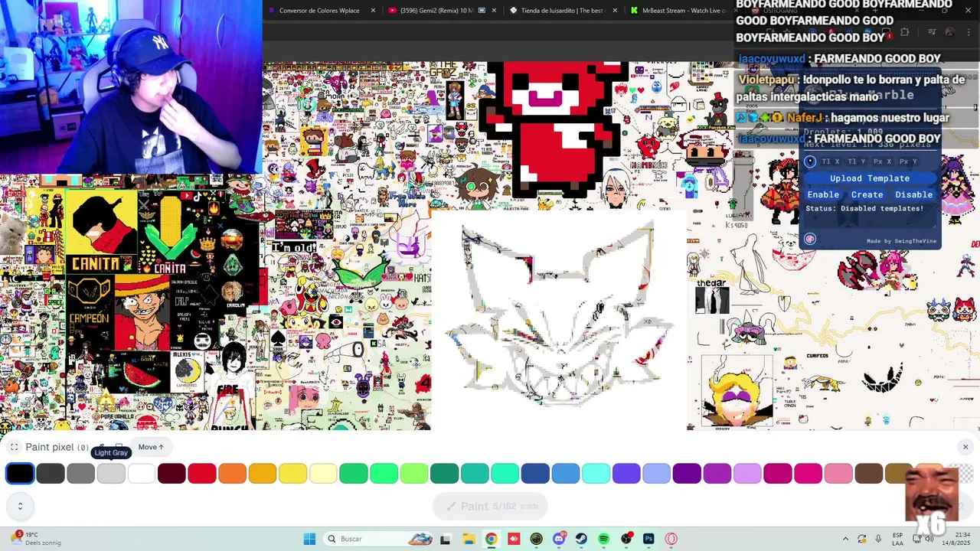Viewport: 980px width, 551px height.
Task: Select the Black color swatch
Action: tap(20, 474)
